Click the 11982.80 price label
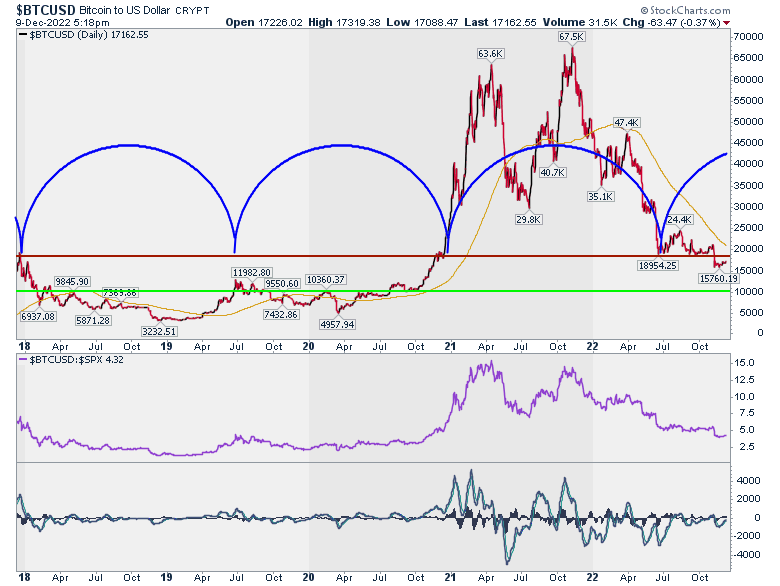 252,273
